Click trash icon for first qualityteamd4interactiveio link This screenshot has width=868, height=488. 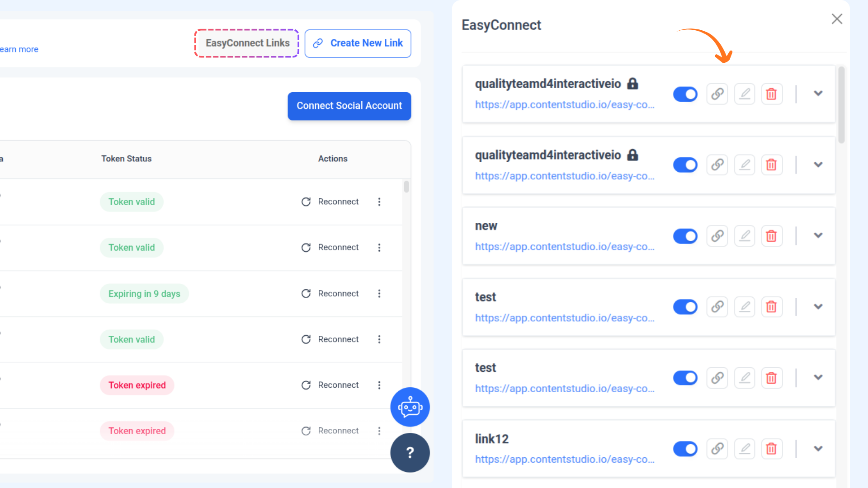click(771, 94)
